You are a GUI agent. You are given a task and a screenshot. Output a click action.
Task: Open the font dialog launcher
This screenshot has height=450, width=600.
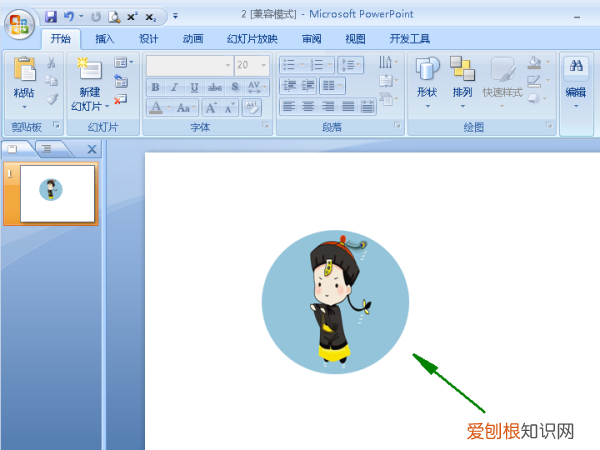click(265, 125)
